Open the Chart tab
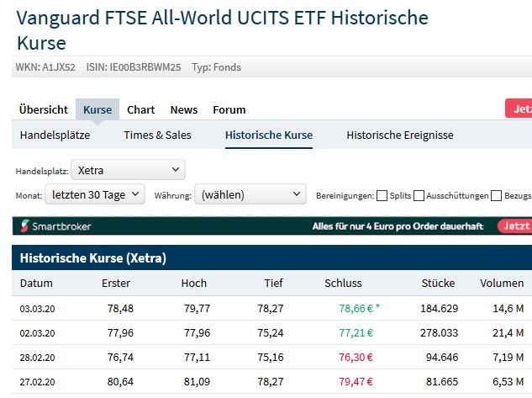Viewport: 532px width, 398px height. (x=141, y=109)
